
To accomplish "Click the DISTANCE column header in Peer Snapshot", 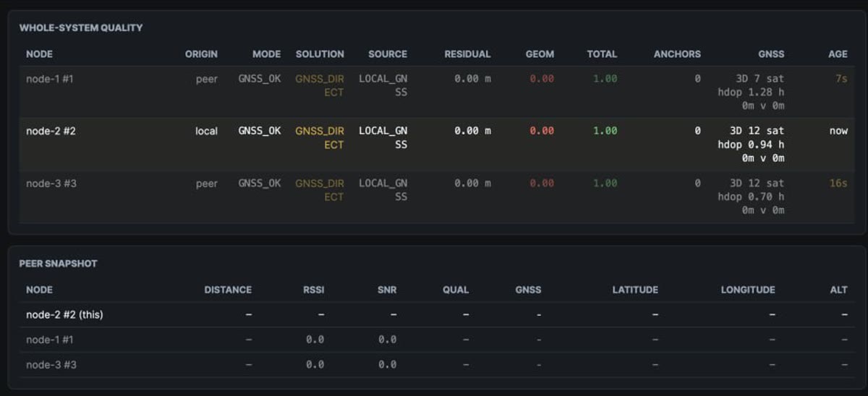I will 228,290.
